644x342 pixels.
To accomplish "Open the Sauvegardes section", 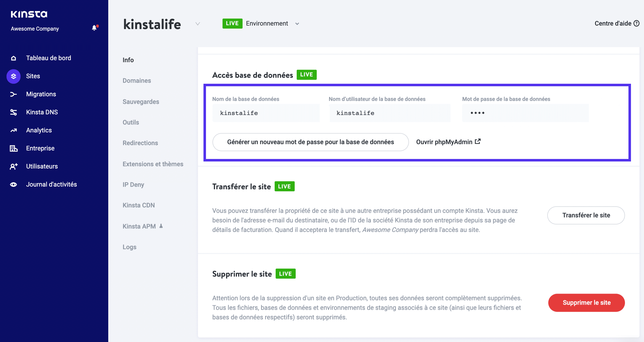I will tap(141, 102).
